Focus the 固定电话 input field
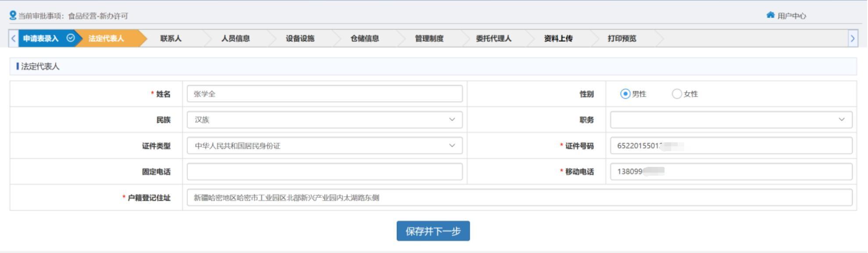The width and height of the screenshot is (868, 253). (x=324, y=172)
